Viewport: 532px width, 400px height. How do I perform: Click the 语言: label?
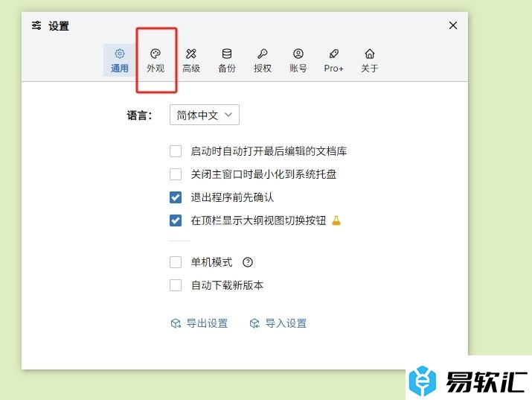click(139, 115)
